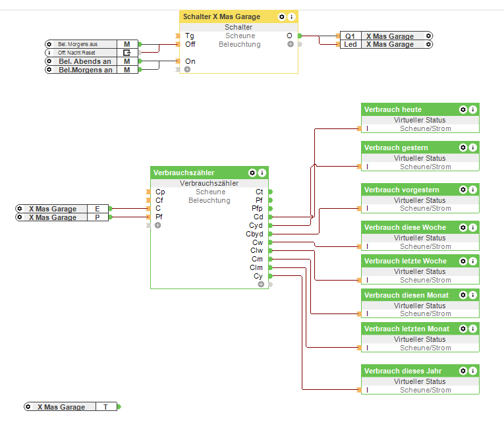Open info icon of Verbrauch dieses Jahr block

(472, 371)
